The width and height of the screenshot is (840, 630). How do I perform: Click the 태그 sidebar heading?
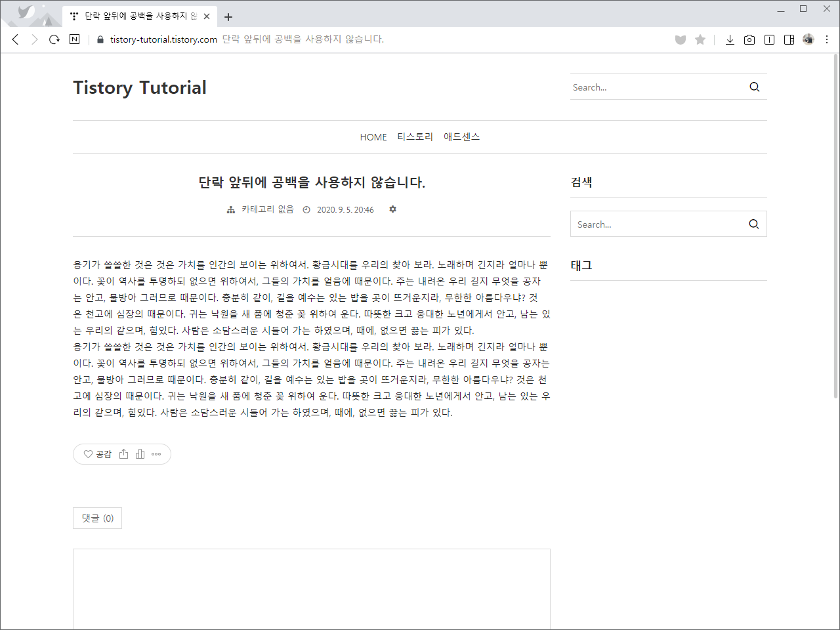[x=581, y=265]
